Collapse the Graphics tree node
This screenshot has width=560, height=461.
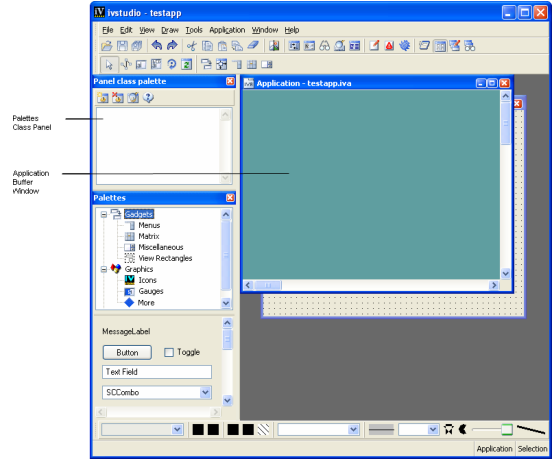(x=104, y=269)
